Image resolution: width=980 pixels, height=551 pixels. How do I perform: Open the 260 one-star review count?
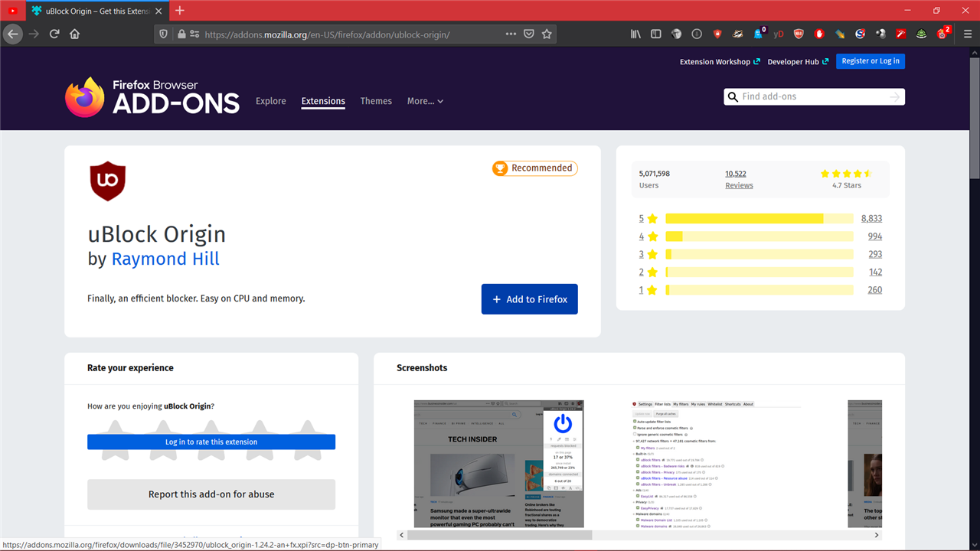click(x=875, y=290)
